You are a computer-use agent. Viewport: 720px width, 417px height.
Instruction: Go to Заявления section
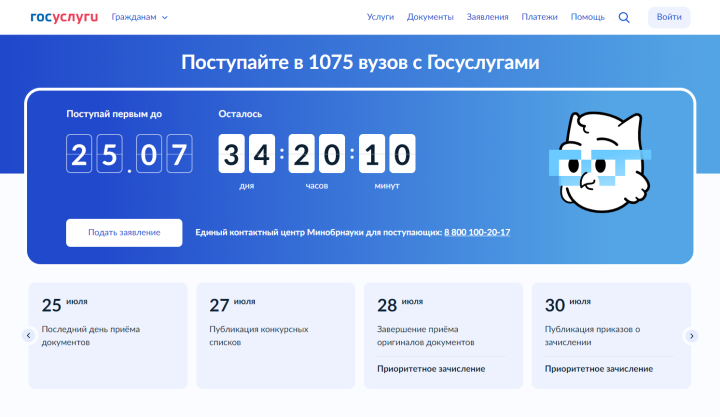(x=487, y=17)
